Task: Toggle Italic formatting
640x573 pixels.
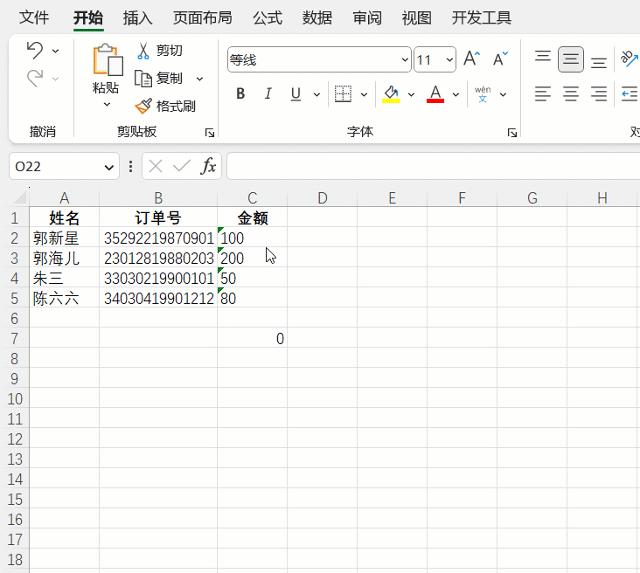Action: [268, 94]
